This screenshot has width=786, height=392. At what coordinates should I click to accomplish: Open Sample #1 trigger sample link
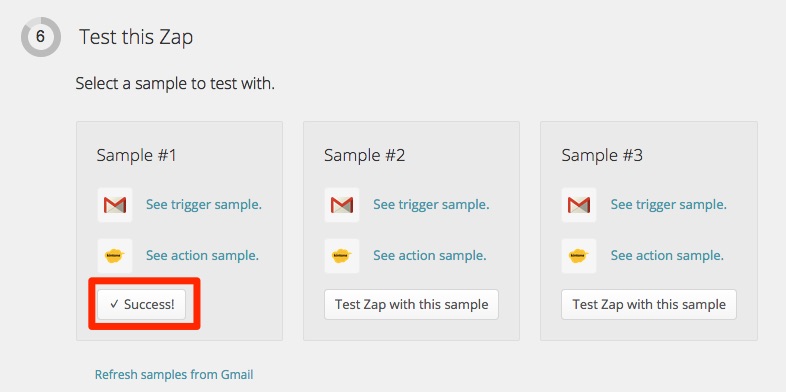pos(204,205)
